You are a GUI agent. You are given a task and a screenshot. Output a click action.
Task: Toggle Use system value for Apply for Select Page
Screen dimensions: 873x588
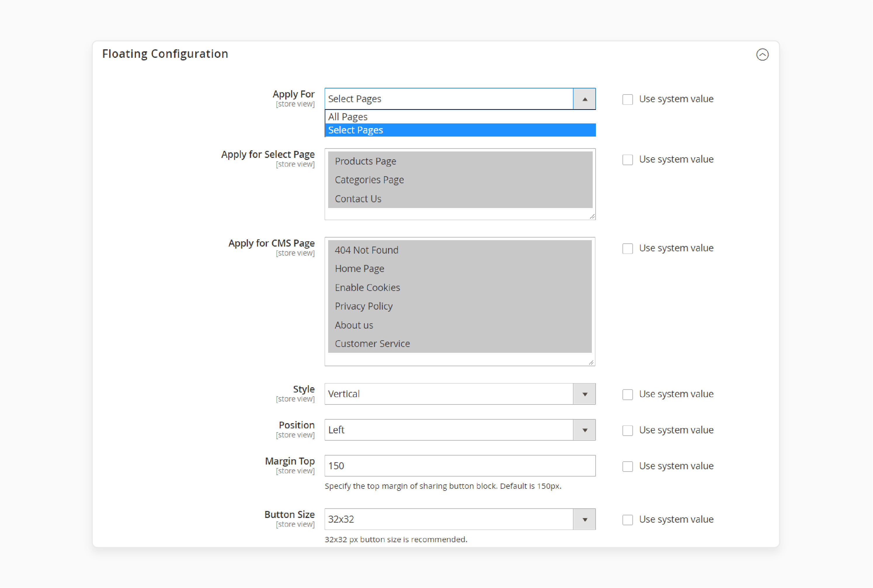click(627, 160)
